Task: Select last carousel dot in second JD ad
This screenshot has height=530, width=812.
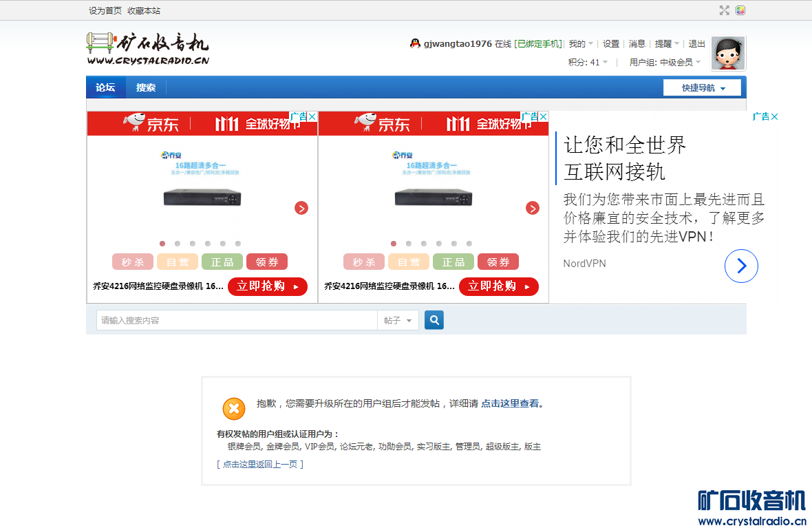Action: [469, 244]
